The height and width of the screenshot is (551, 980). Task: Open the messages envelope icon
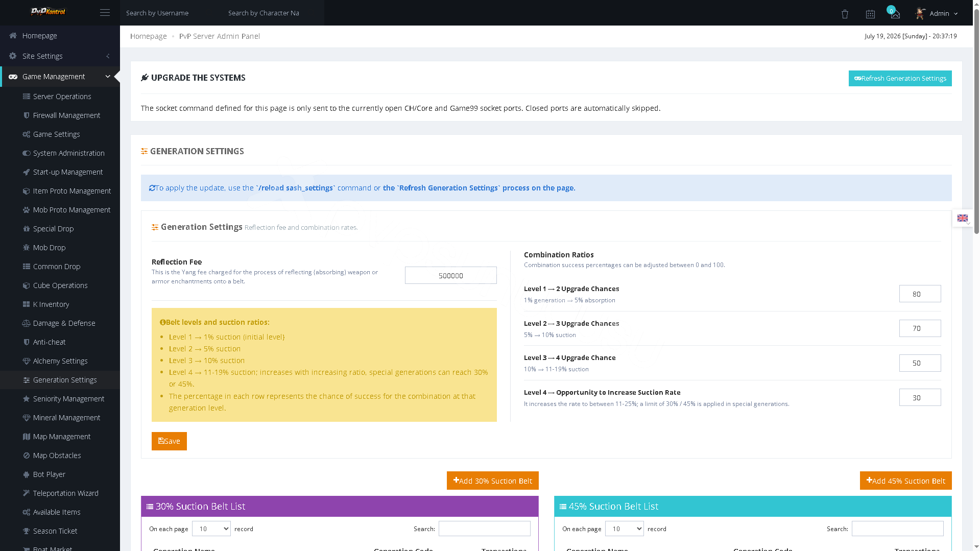point(895,14)
